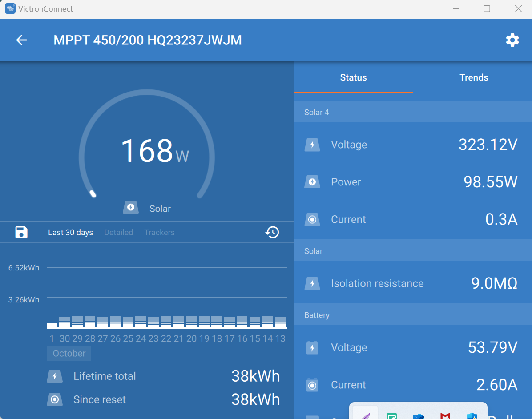The height and width of the screenshot is (419, 532).
Task: Click the 53.79V battery voltage value
Action: pyautogui.click(x=493, y=348)
